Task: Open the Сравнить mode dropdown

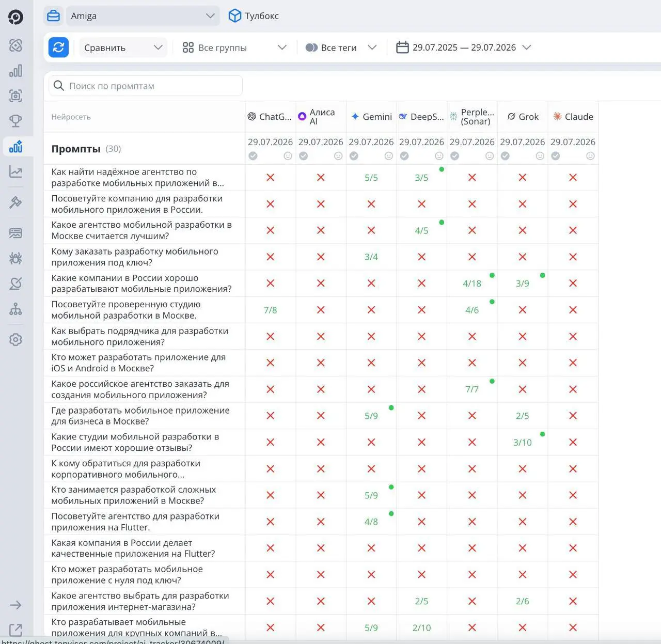Action: coord(123,48)
